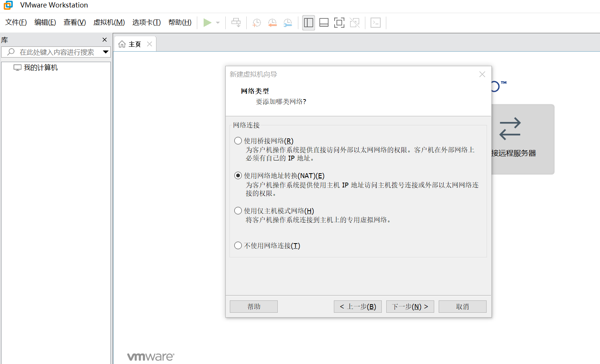
Task: Click the magnifier icon in library search
Action: click(x=11, y=52)
